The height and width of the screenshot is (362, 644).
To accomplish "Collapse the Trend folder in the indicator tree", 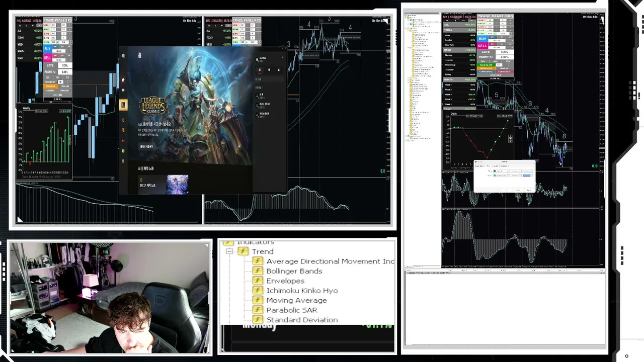I will (229, 251).
